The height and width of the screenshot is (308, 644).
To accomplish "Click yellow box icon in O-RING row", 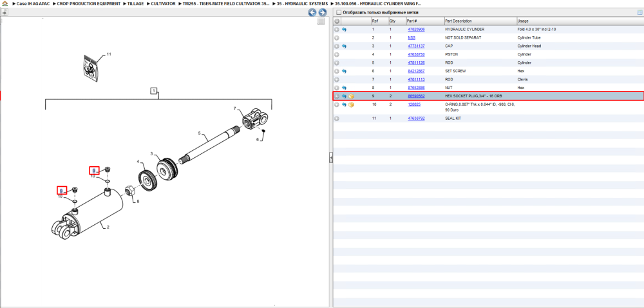I will pyautogui.click(x=352, y=105).
